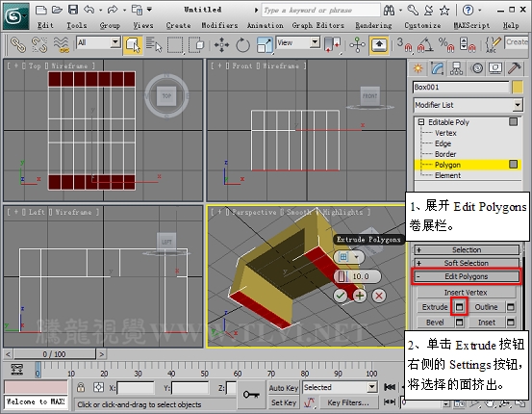This screenshot has width=532, height=414.
Task: Toggle the Spinner Snap button
Action: click(468, 45)
